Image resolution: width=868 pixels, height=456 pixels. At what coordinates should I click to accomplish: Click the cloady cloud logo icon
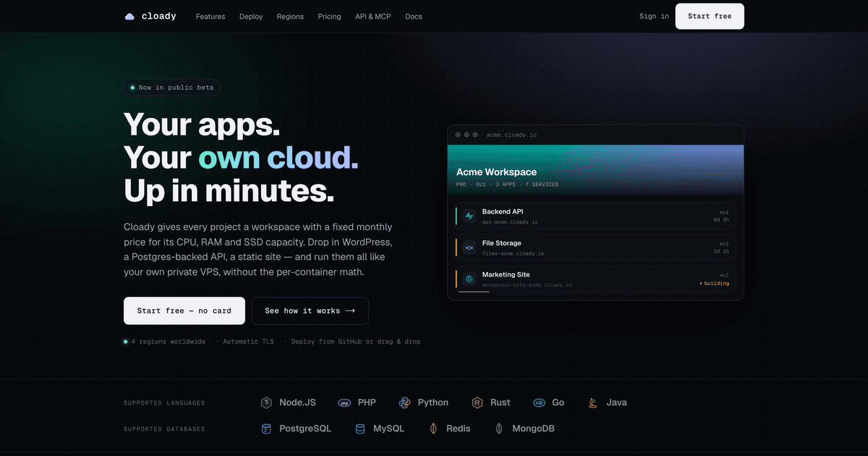point(129,17)
